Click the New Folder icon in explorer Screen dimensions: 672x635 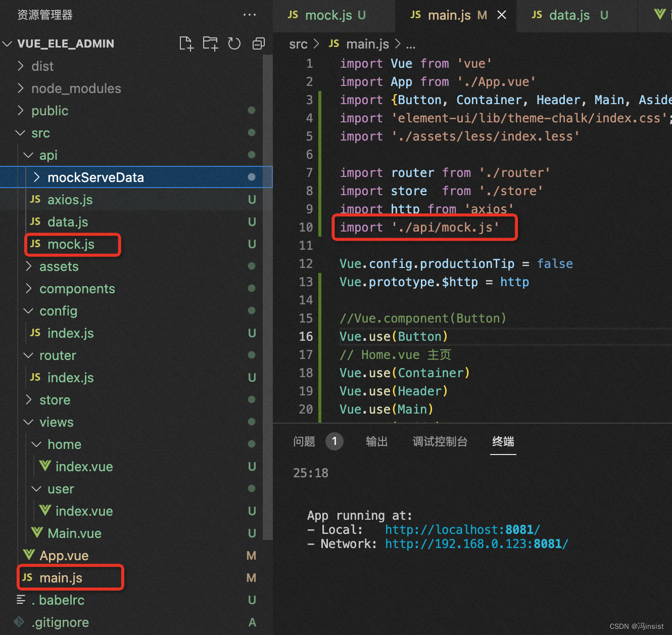tap(210, 44)
